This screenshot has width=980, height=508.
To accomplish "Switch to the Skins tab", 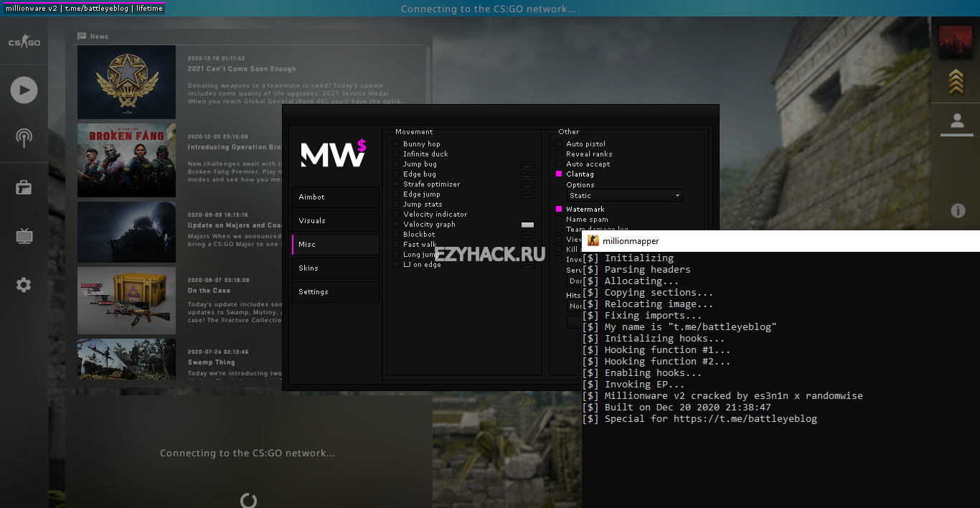I will point(335,268).
